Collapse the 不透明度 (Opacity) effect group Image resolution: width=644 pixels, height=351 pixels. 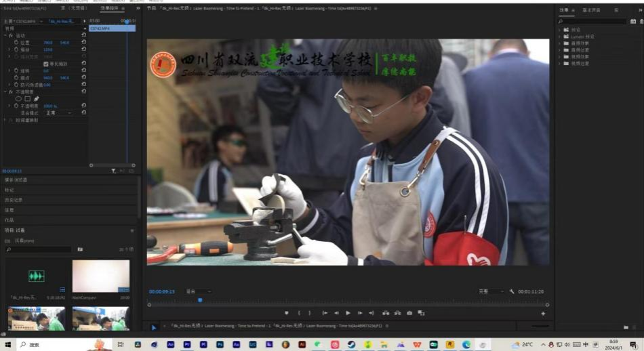click(5, 91)
